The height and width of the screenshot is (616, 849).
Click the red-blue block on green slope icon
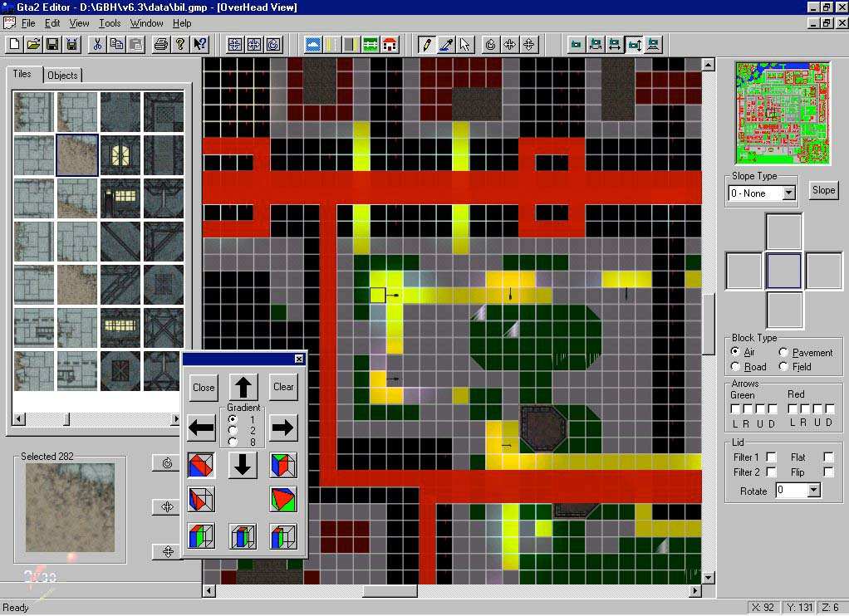(x=283, y=465)
